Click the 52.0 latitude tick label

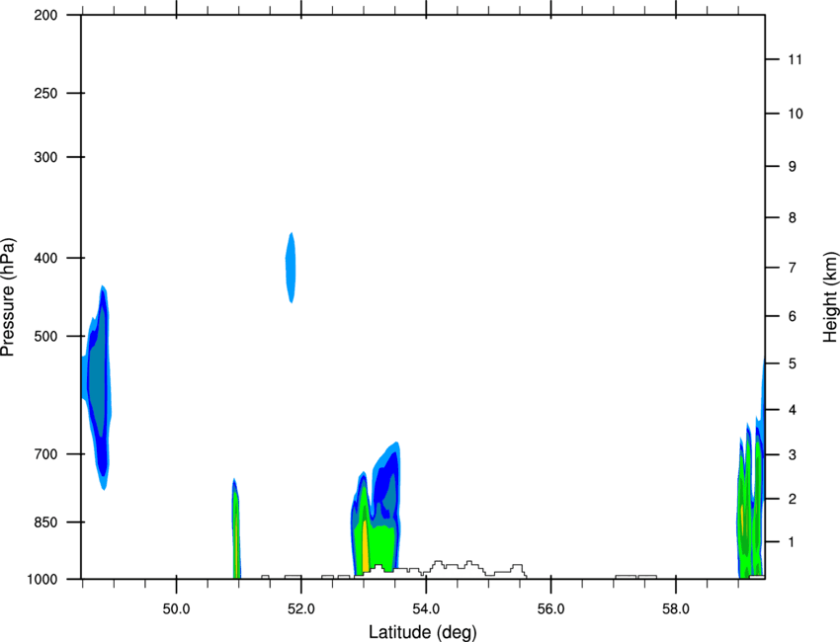tap(301, 609)
